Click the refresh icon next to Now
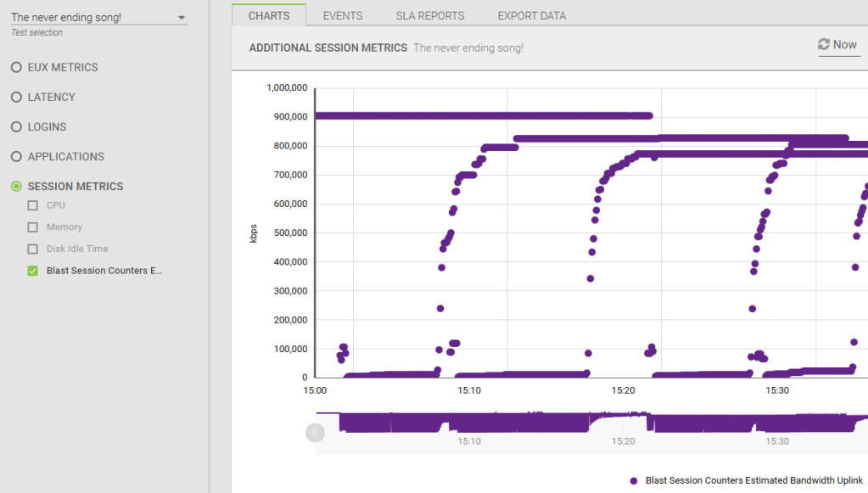868x493 pixels. 823,44
